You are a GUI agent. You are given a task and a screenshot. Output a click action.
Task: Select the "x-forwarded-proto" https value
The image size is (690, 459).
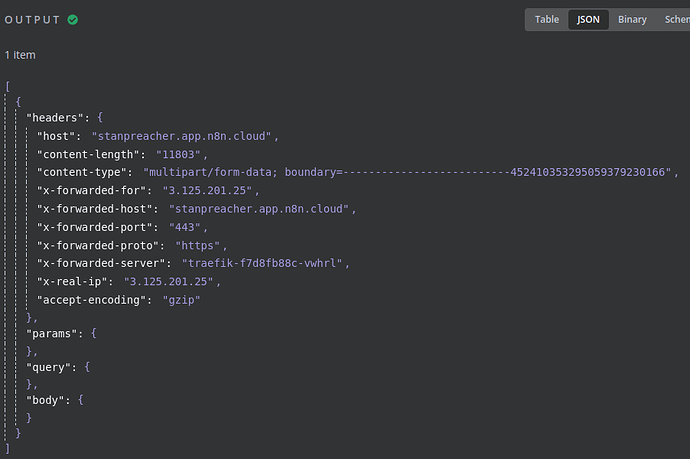coord(201,245)
